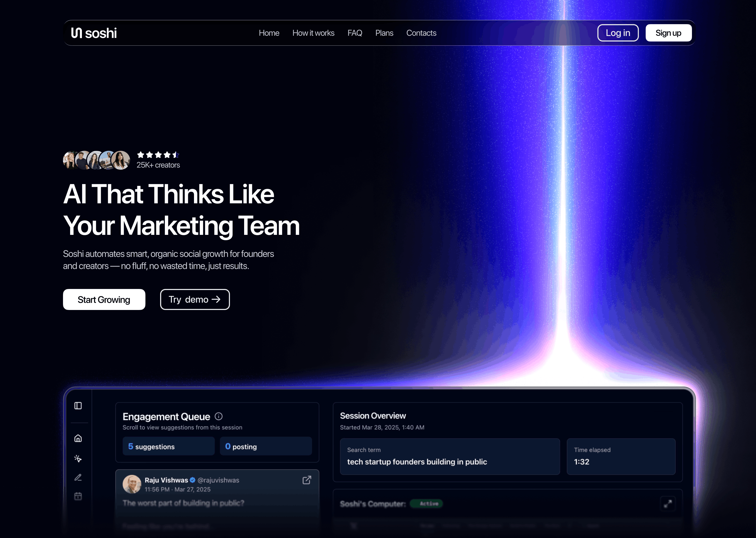Viewport: 756px width, 538px height.
Task: Click the @rajuvishwas handle
Action: 218,480
